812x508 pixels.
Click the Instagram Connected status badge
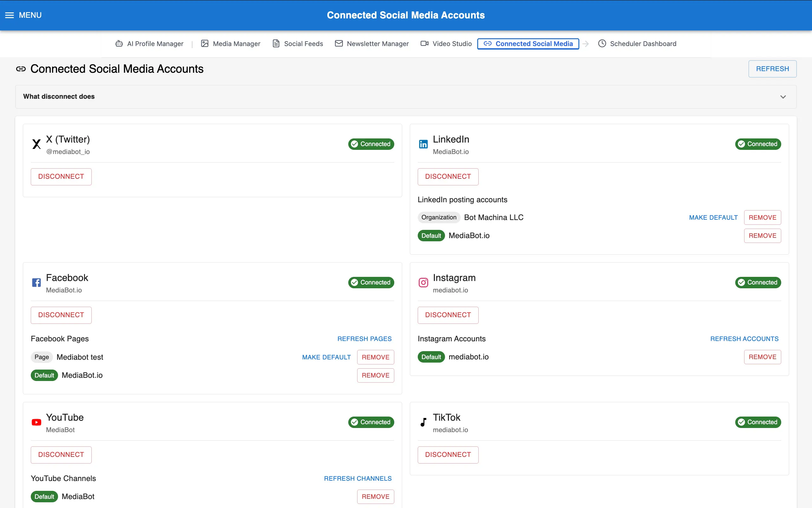(x=758, y=283)
